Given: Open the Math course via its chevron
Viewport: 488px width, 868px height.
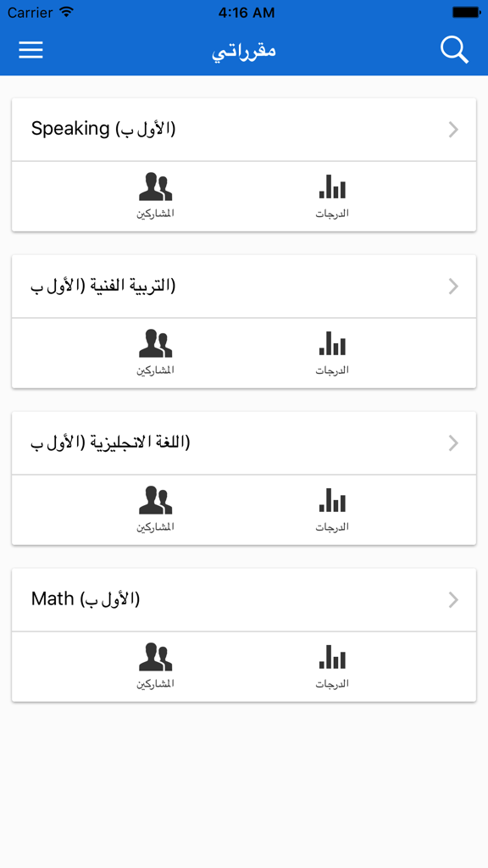Looking at the screenshot, I should tap(453, 599).
